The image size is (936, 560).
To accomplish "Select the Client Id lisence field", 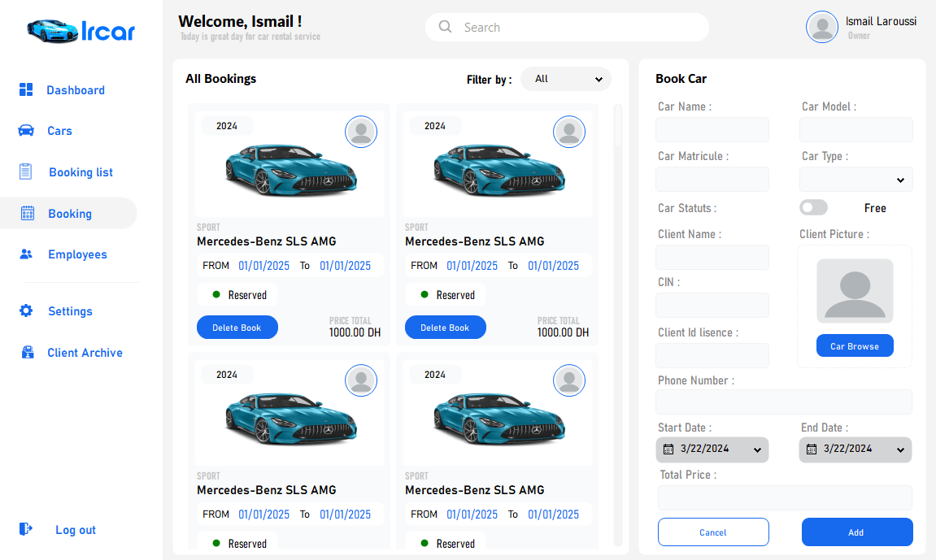I will pyautogui.click(x=712, y=355).
